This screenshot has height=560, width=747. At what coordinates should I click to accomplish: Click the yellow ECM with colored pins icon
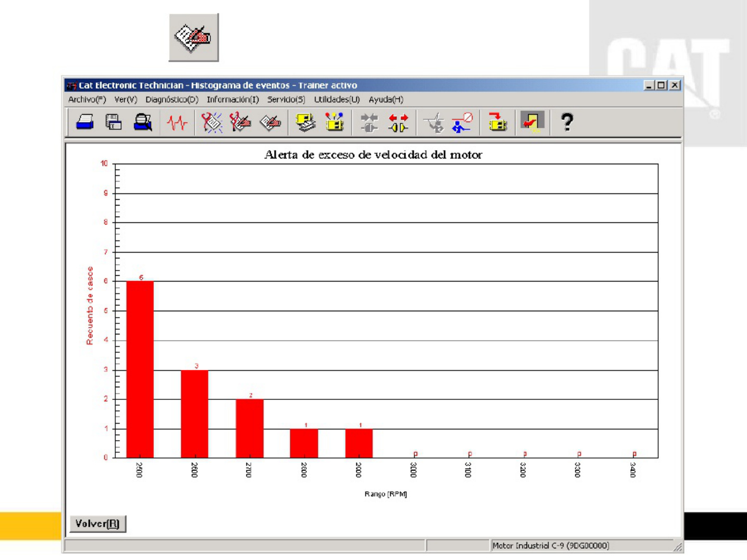pyautogui.click(x=335, y=123)
